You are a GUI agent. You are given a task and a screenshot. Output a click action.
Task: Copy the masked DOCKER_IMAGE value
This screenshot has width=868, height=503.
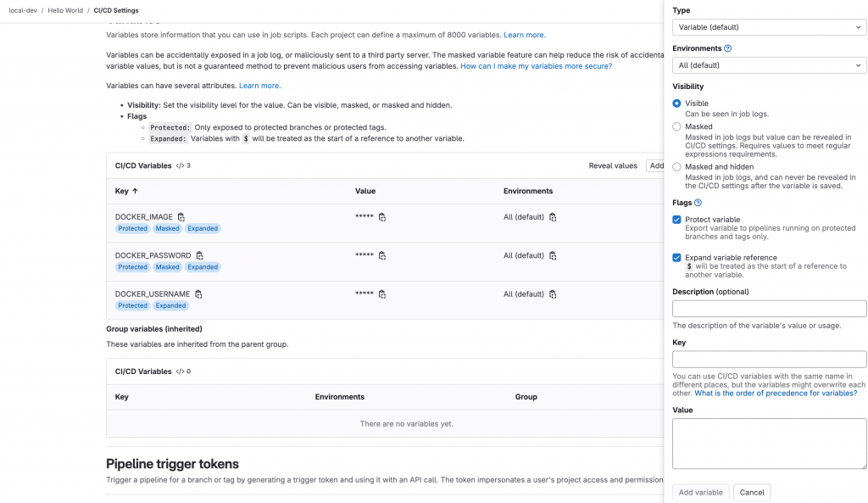(382, 217)
